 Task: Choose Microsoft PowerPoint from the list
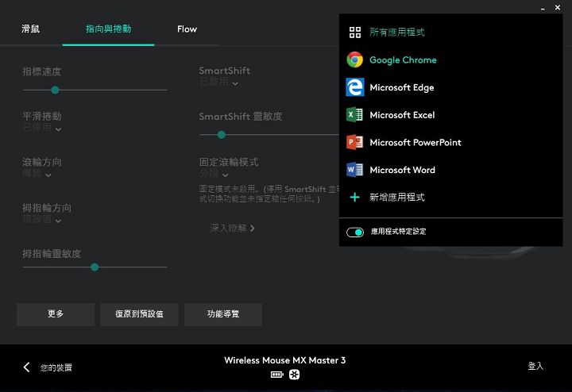[415, 143]
